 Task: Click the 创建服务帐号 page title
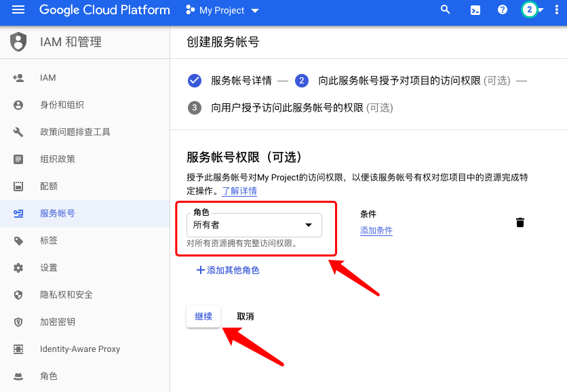click(222, 42)
